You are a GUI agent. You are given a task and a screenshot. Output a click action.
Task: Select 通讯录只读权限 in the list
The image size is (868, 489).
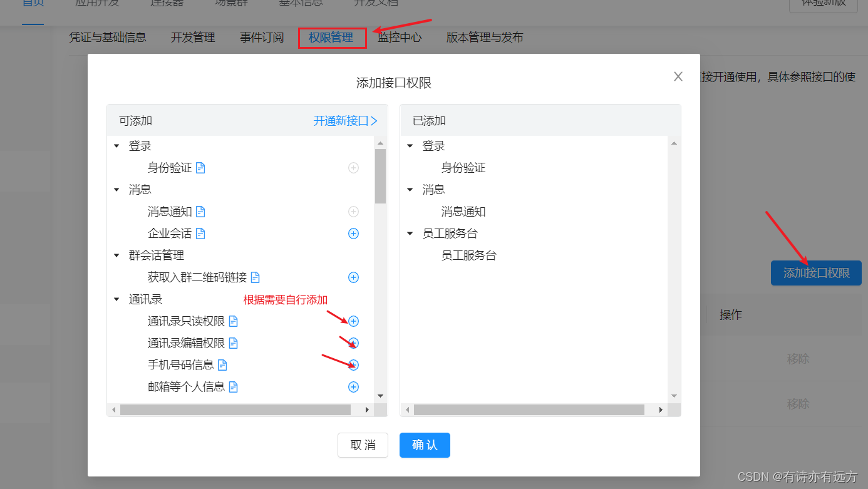pos(186,321)
